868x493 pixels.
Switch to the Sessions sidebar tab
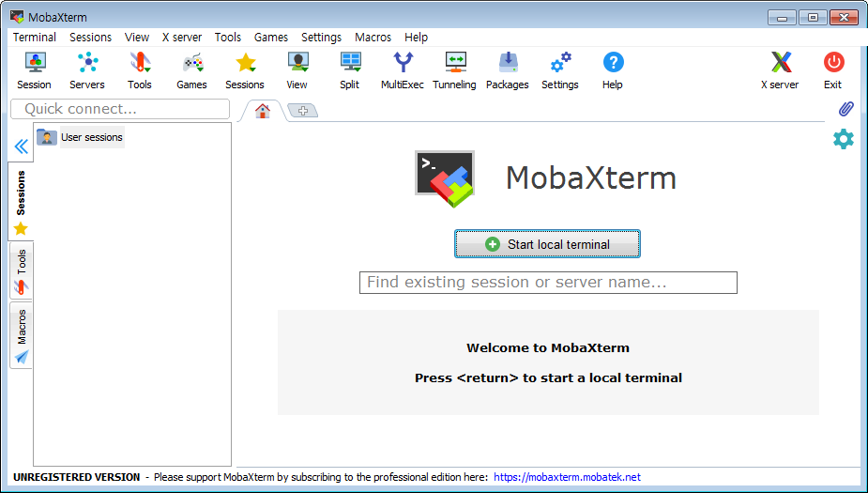(x=21, y=202)
